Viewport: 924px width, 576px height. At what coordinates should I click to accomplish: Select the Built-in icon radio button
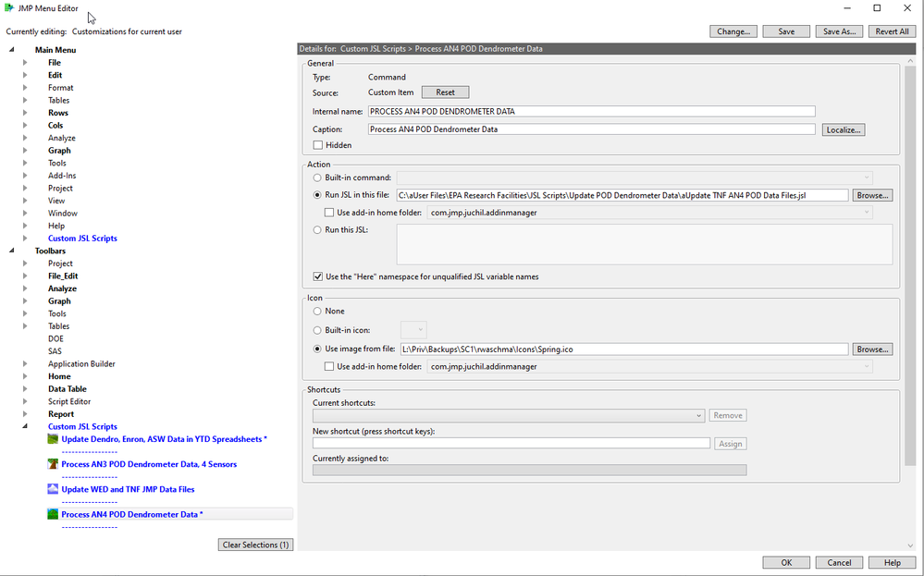pyautogui.click(x=317, y=330)
